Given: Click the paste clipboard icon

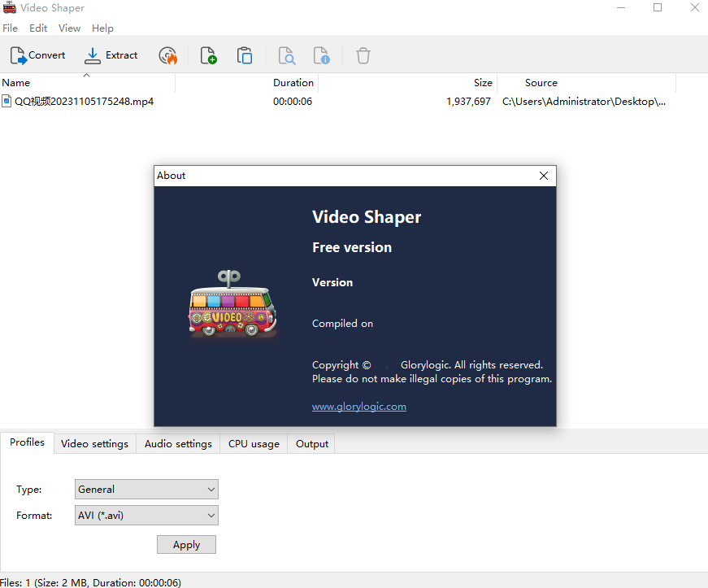Looking at the screenshot, I should coord(245,55).
